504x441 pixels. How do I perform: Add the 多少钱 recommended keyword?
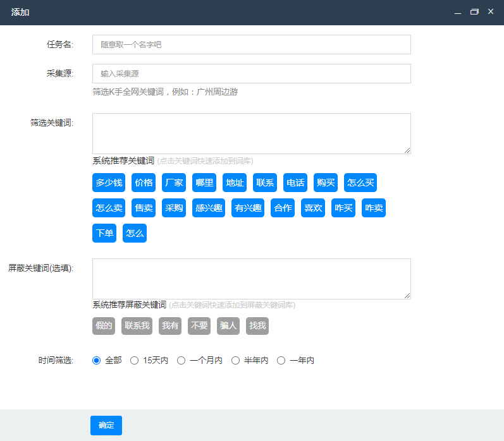109,183
